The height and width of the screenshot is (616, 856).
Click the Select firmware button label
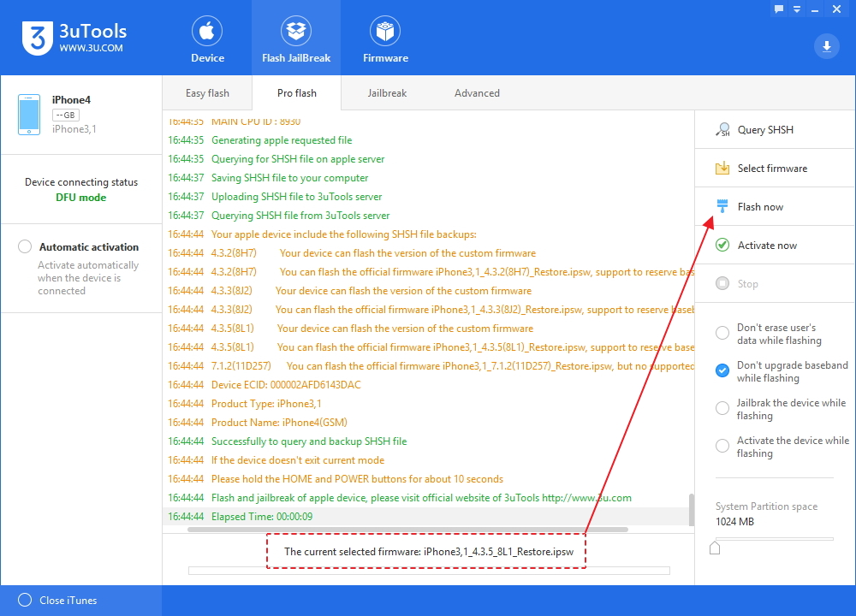click(x=772, y=168)
